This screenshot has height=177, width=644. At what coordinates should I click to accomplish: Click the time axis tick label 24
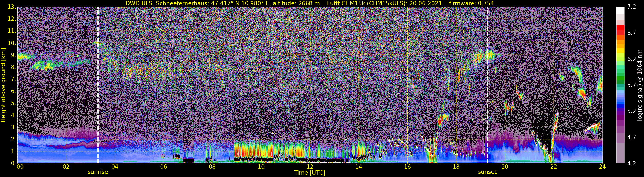[x=602, y=167]
